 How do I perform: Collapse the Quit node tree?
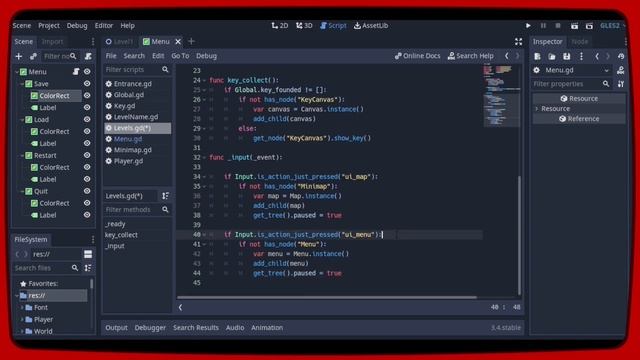[22, 191]
